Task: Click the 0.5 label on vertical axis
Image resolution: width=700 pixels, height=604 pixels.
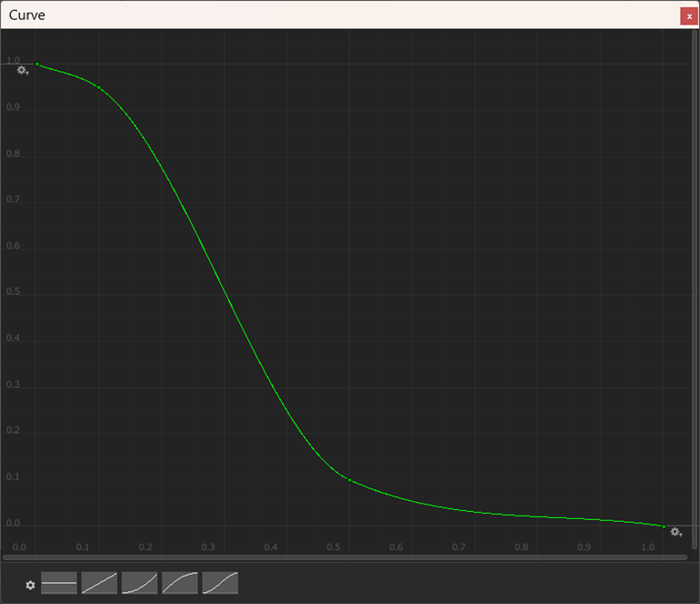Action: point(13,293)
